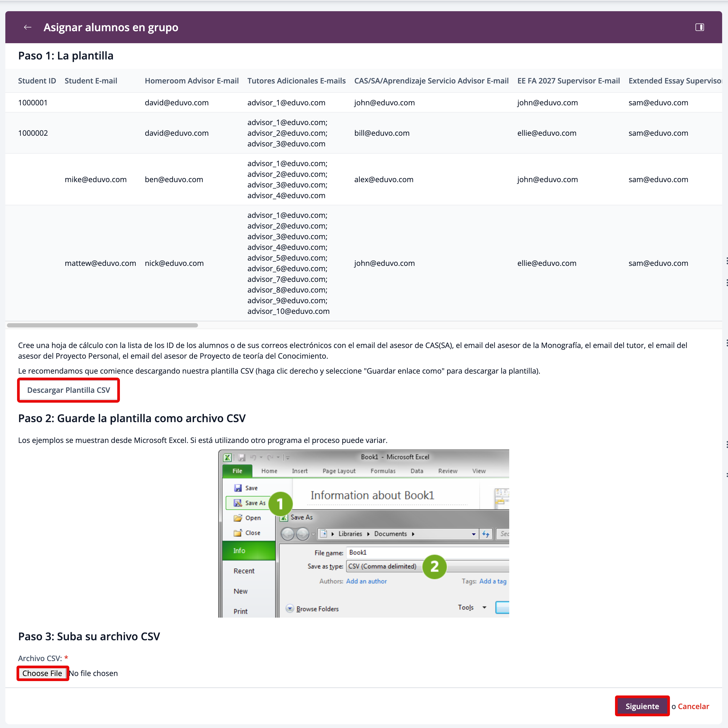
Task: Click Browse Folders arrow in Excel illustration
Action: pos(289,609)
